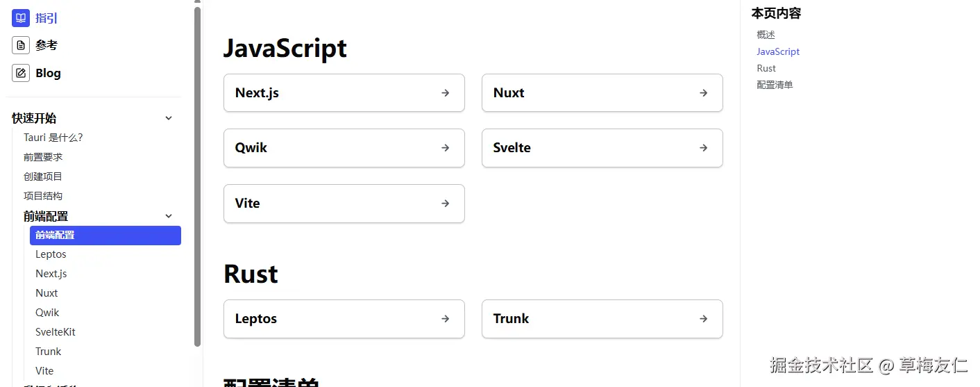This screenshot has width=980, height=387.
Task: Open the Leptos framework card
Action: click(344, 319)
